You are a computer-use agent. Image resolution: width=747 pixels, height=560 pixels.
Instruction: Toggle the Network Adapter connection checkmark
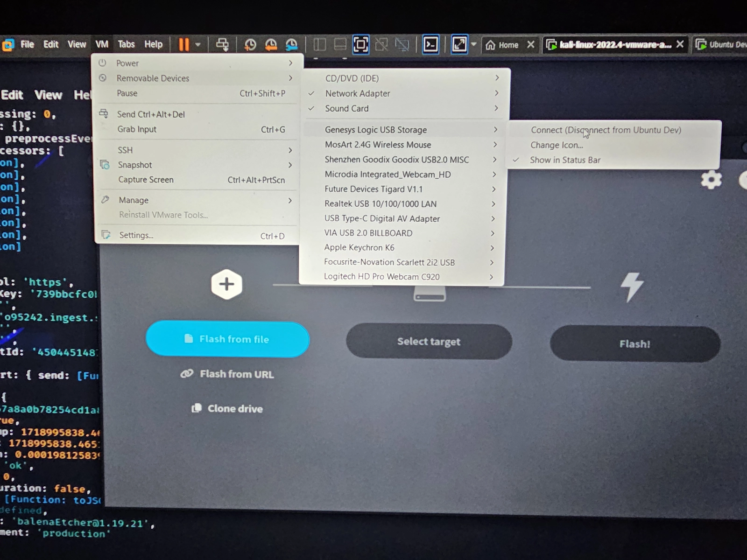pyautogui.click(x=357, y=93)
